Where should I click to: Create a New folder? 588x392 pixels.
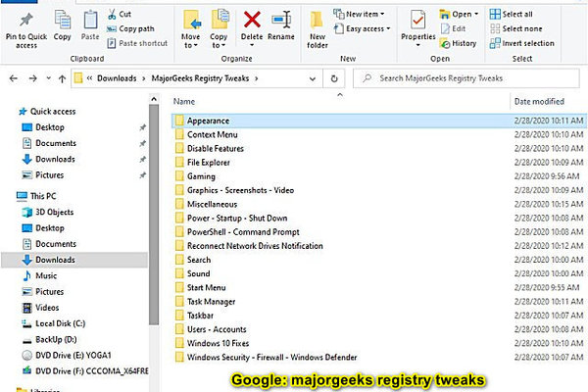tap(318, 29)
